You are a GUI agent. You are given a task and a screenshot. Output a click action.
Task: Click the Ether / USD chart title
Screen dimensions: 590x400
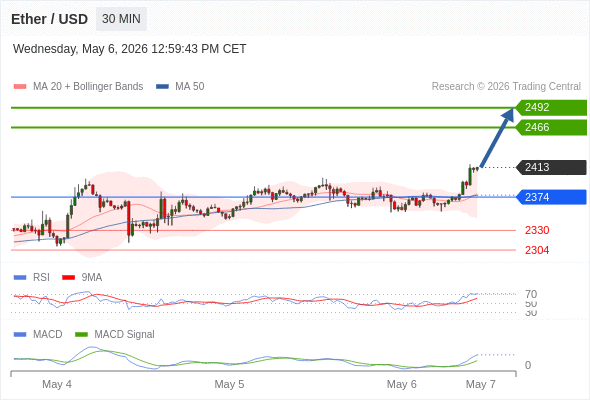pyautogui.click(x=49, y=19)
